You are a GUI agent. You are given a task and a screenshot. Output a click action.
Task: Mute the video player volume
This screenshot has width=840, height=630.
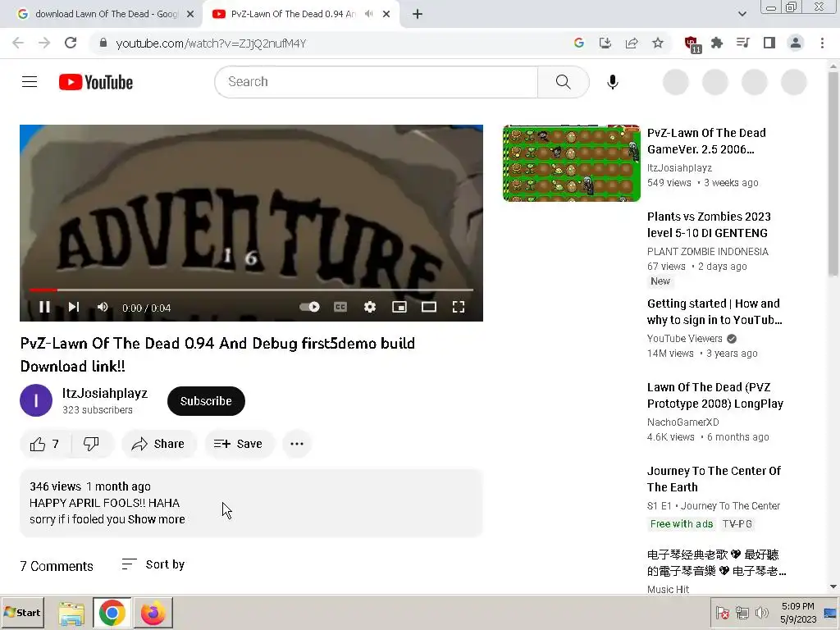click(x=103, y=307)
